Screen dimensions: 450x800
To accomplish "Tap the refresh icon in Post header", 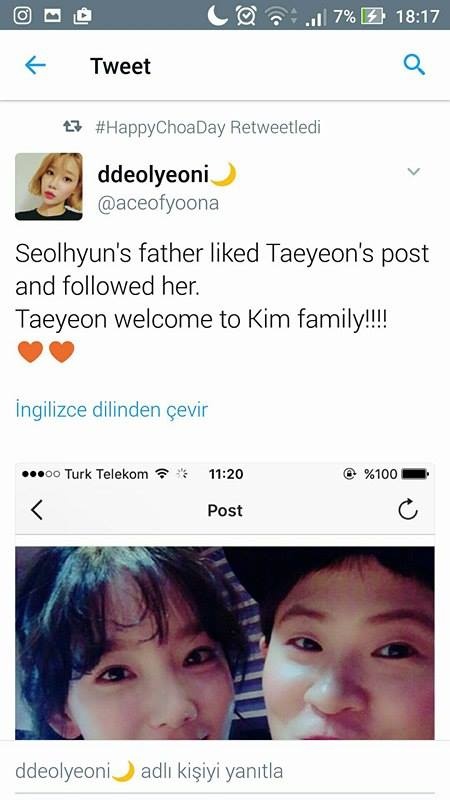I will pos(408,509).
